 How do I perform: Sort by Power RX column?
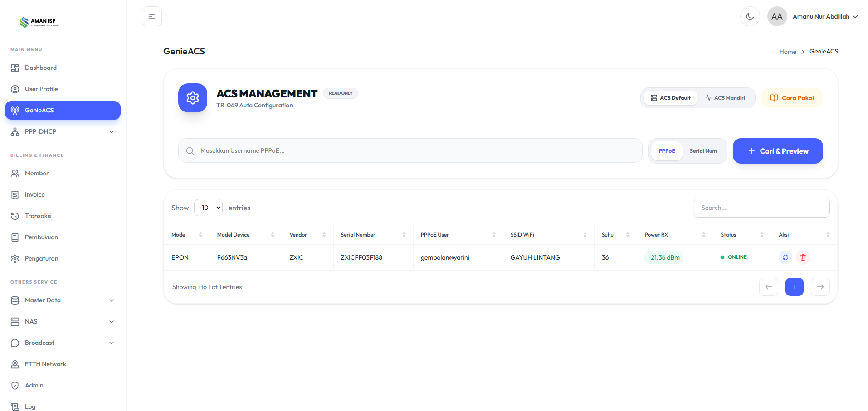click(x=675, y=235)
